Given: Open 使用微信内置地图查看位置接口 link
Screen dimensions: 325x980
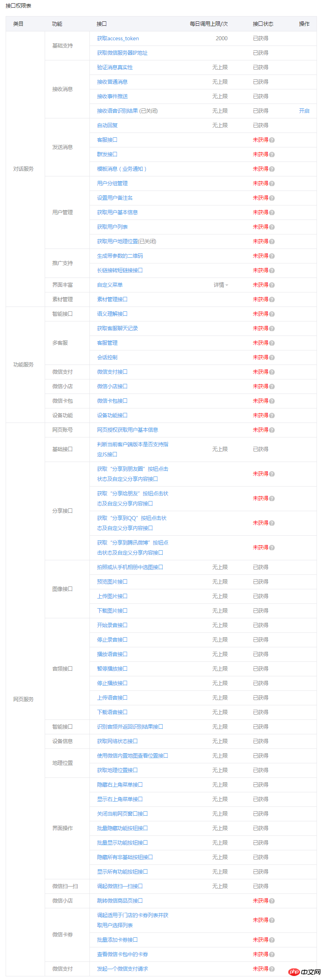Looking at the screenshot, I should [132, 756].
